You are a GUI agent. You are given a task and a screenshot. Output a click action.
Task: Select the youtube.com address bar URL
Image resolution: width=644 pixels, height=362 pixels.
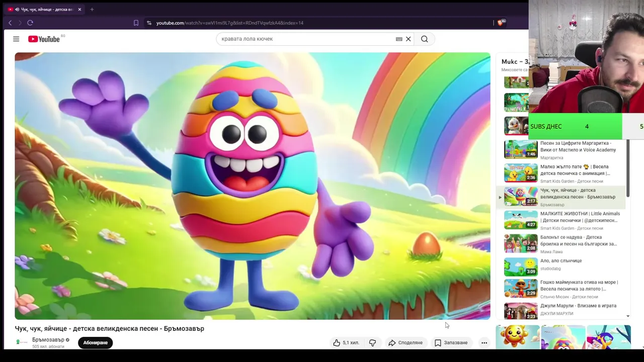pyautogui.click(x=230, y=23)
